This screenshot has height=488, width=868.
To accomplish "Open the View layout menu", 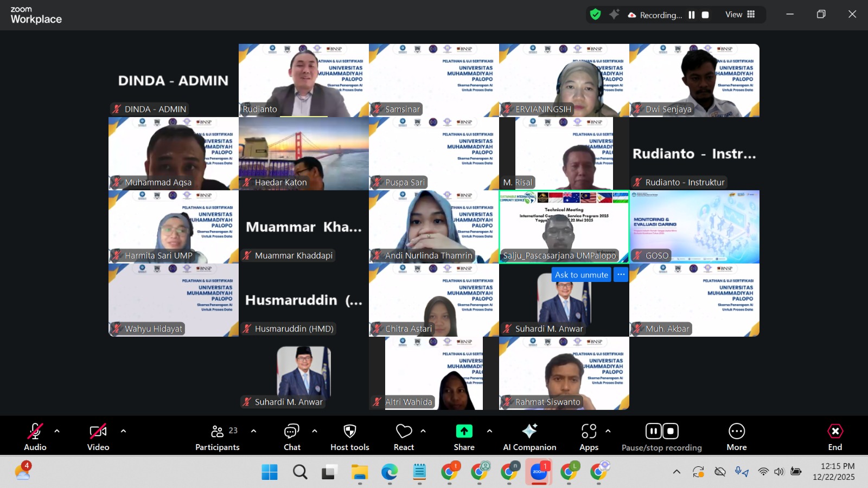I will 740,15.
